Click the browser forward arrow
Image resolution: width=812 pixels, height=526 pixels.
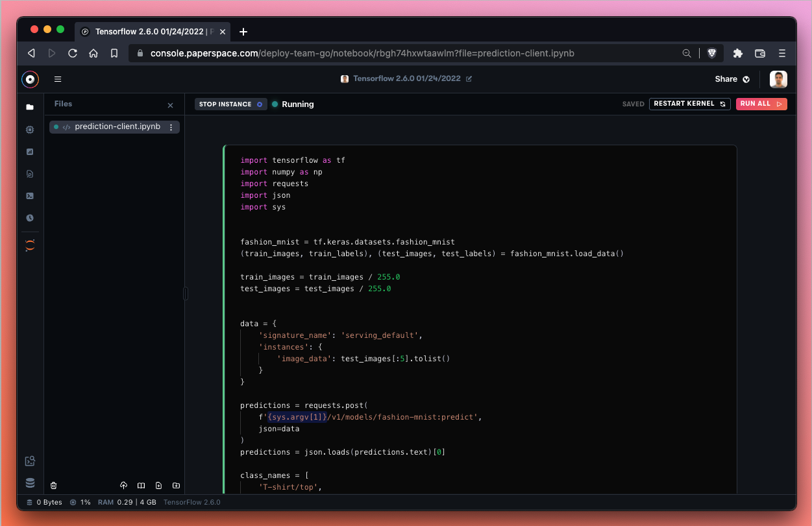(52, 53)
